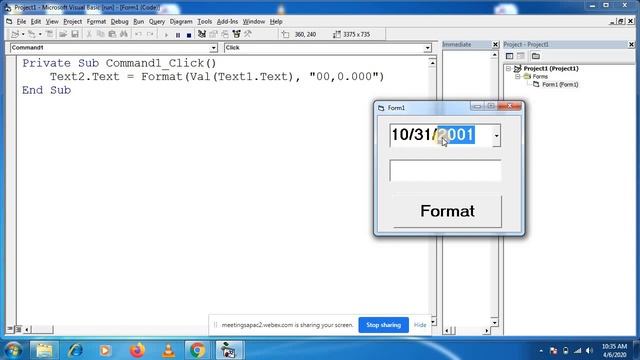Open the Tools menu

coord(204,22)
